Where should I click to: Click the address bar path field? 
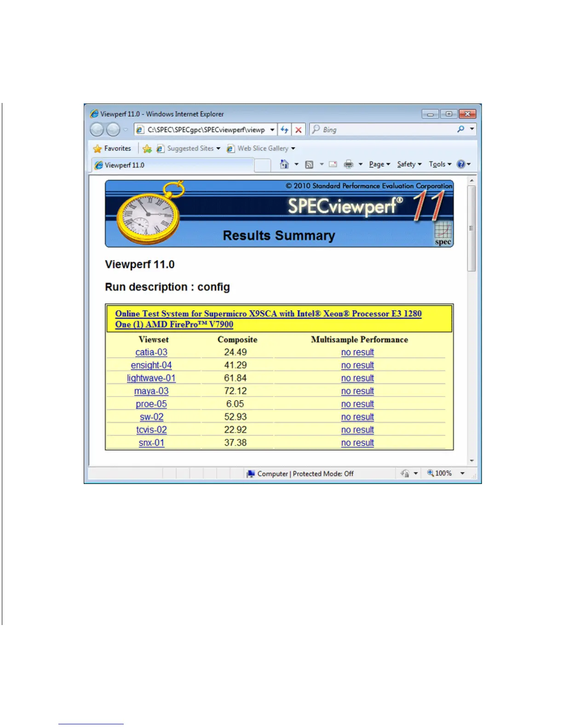click(206, 130)
